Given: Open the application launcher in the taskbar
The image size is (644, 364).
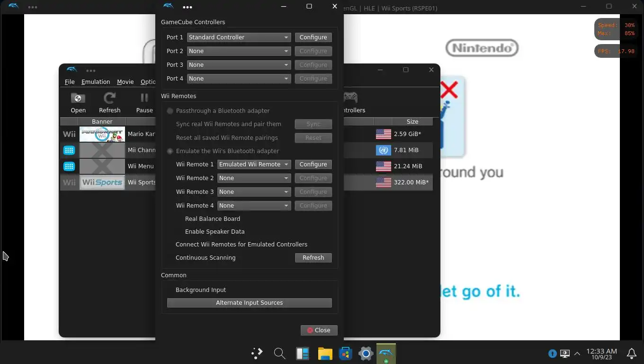Looking at the screenshot, I should pyautogui.click(x=257, y=354).
